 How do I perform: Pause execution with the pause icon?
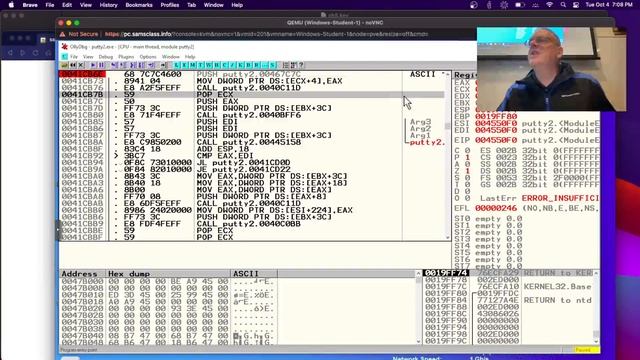[101, 65]
